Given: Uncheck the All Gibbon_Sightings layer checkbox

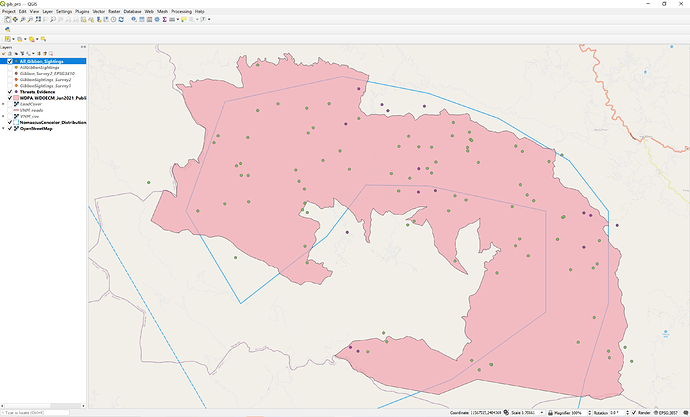Looking at the screenshot, I should (x=10, y=62).
